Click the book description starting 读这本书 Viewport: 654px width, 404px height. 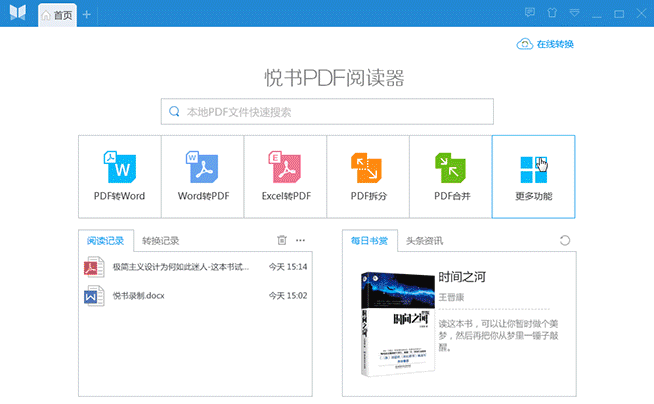tap(498, 336)
